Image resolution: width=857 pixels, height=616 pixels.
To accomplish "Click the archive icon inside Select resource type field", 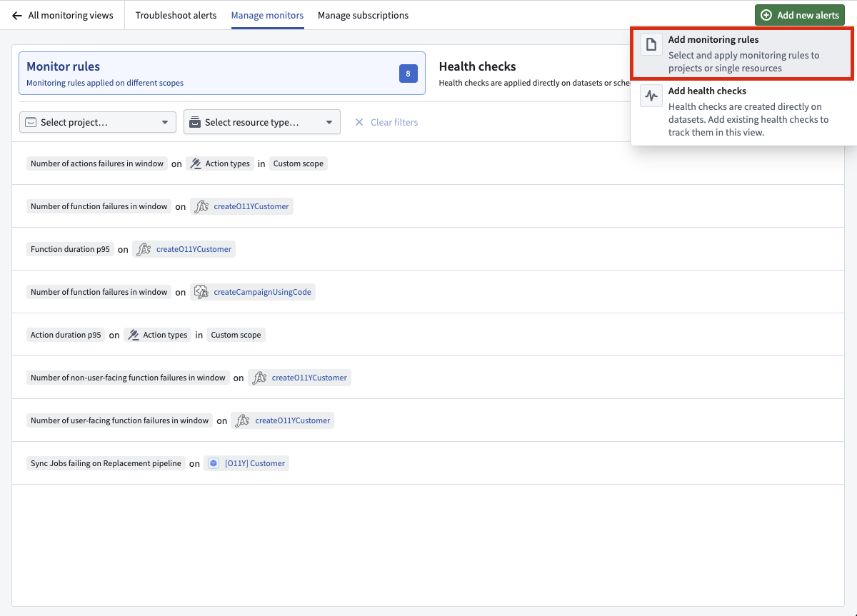I will (x=195, y=121).
